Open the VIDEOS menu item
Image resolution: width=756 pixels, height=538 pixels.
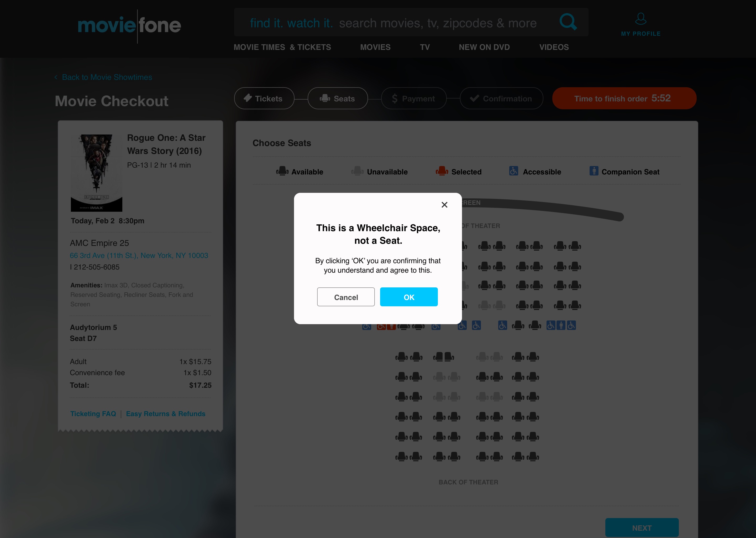point(554,47)
